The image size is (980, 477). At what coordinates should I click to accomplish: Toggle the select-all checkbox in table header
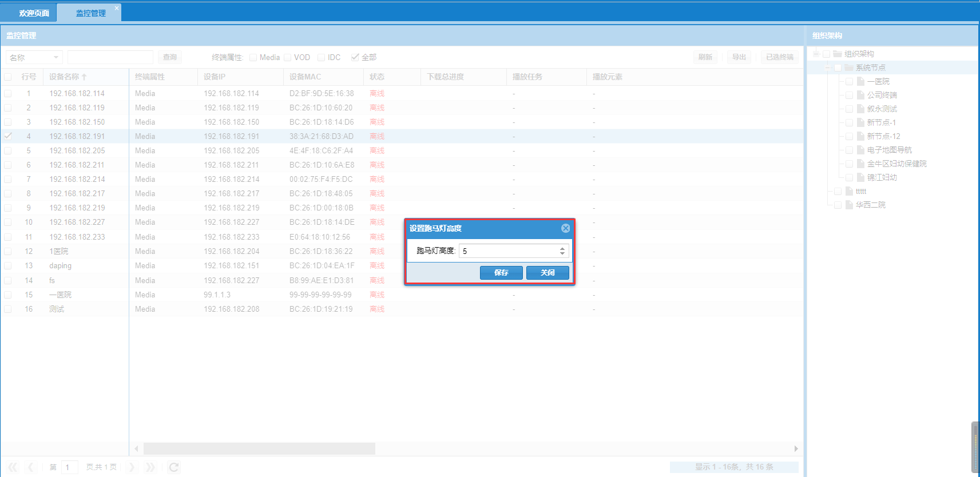point(7,77)
